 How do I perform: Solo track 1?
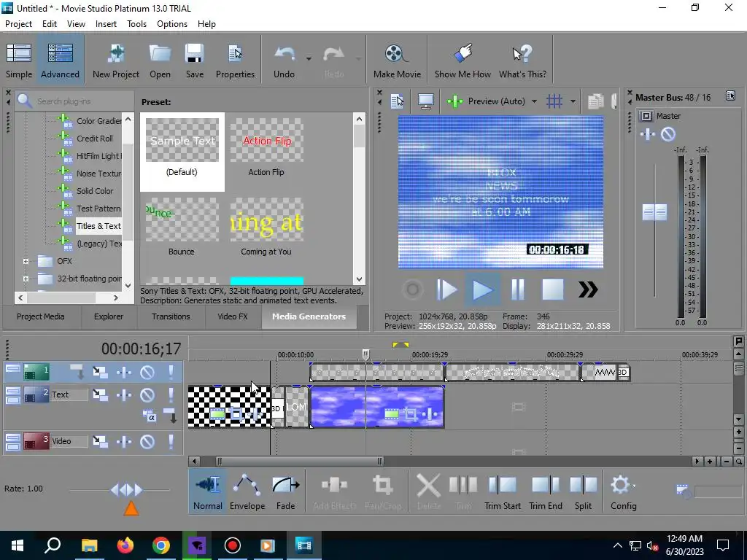(x=171, y=372)
